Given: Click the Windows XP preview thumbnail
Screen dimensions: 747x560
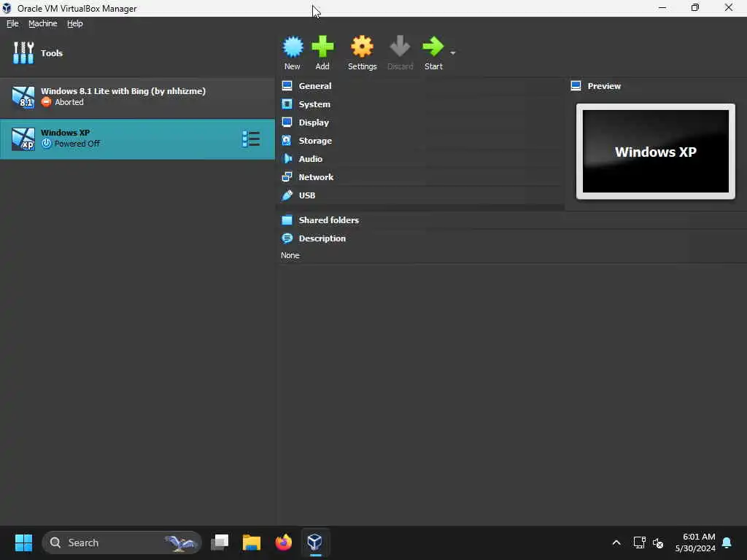Looking at the screenshot, I should pos(656,152).
